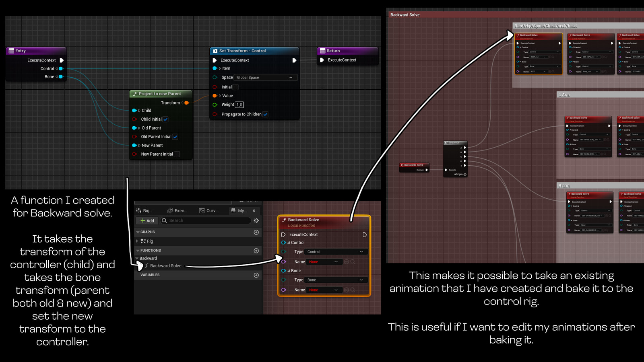Click the search magnifier icon

click(164, 220)
